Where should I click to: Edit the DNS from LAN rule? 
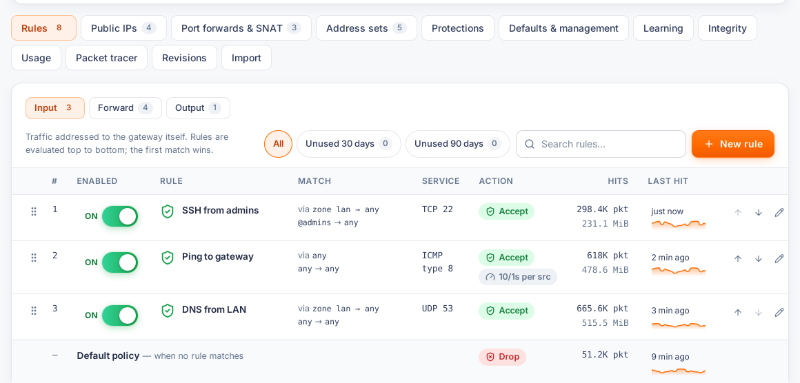click(x=779, y=312)
